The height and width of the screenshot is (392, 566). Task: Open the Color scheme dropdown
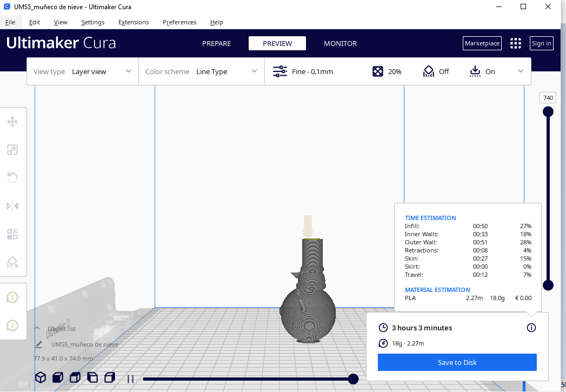point(202,71)
